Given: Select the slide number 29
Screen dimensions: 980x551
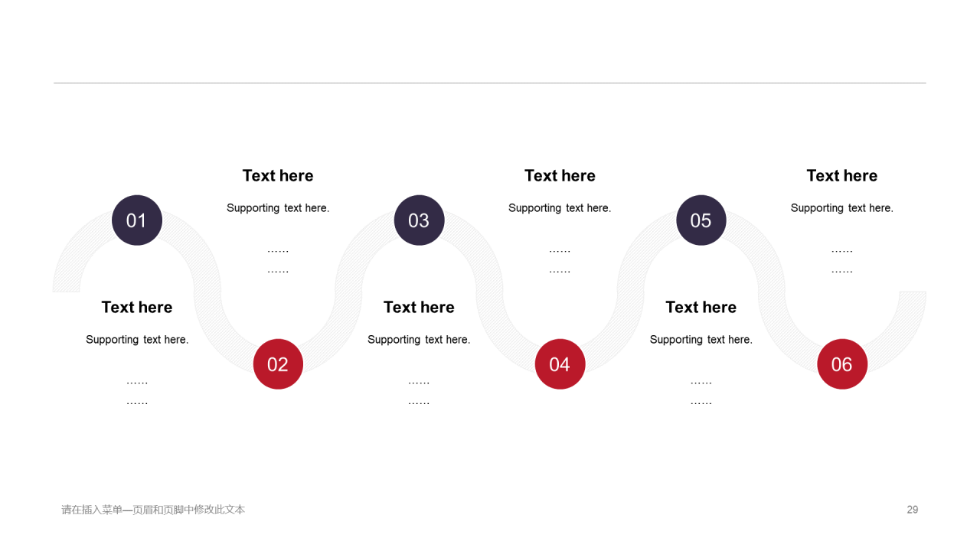Looking at the screenshot, I should [912, 510].
